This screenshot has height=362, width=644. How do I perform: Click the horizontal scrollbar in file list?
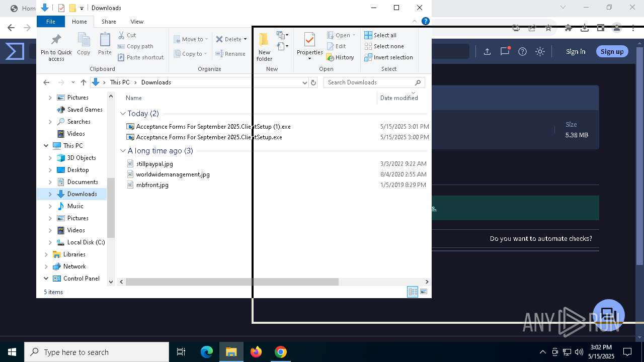click(x=232, y=282)
